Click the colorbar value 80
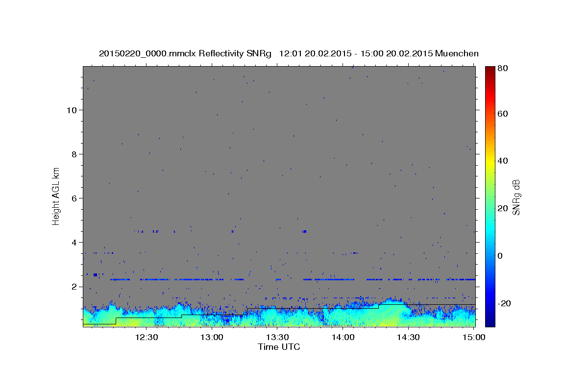 (503, 68)
